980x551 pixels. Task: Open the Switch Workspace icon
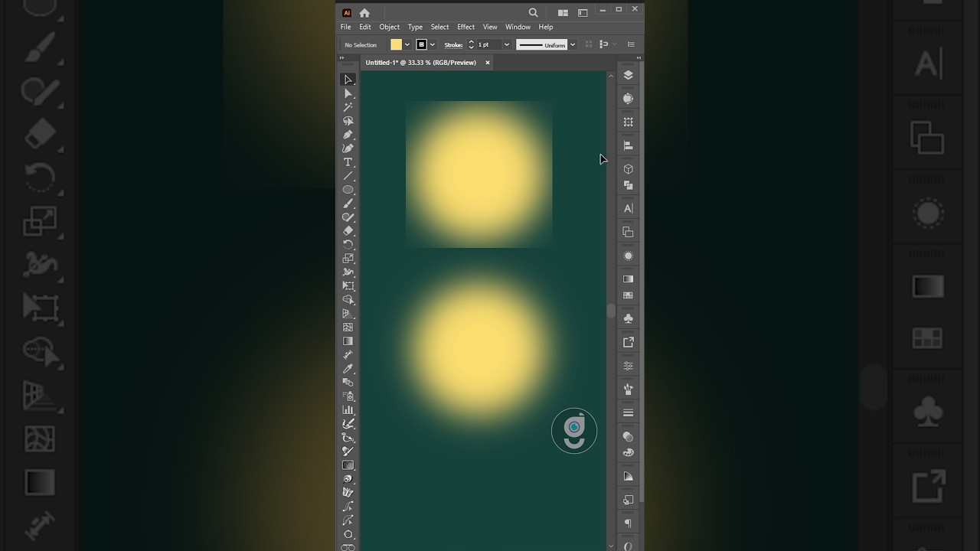(x=583, y=12)
